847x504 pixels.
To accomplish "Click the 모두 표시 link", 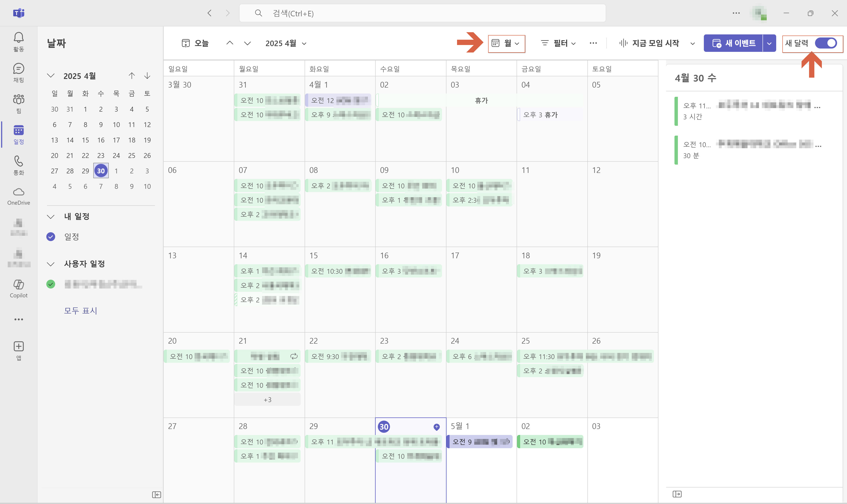I will point(81,310).
